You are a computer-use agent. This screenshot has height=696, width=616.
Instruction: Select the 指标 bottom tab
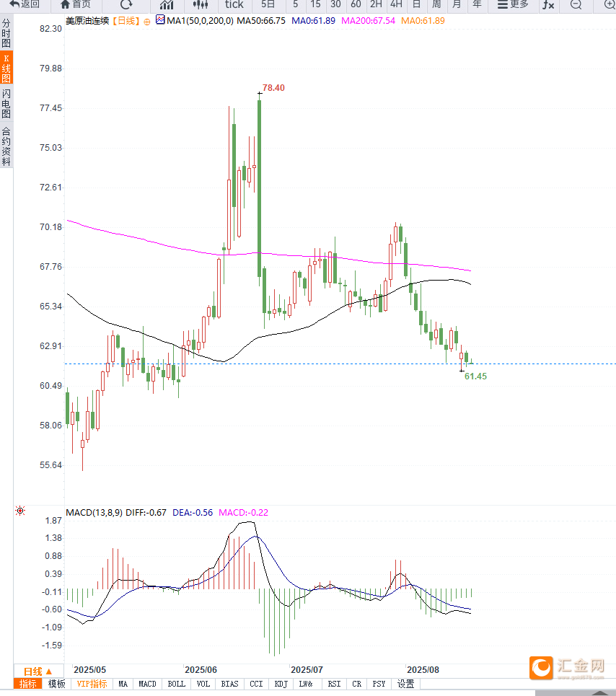(x=27, y=684)
